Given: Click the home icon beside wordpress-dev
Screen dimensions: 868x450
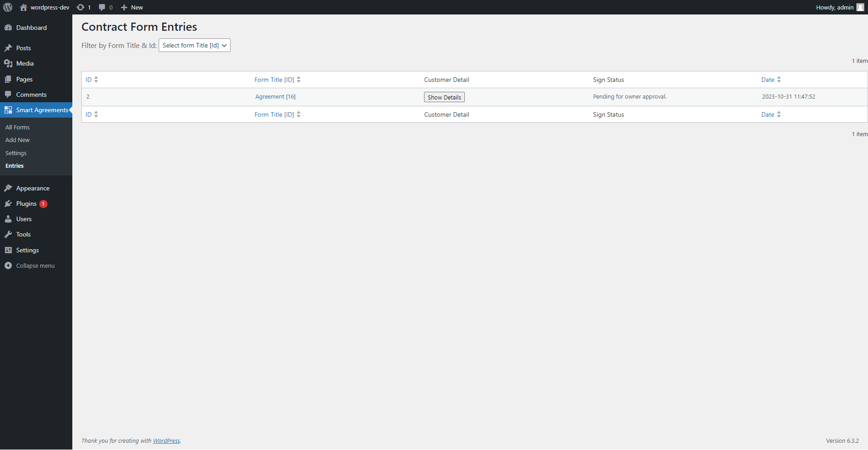Looking at the screenshot, I should 24,7.
